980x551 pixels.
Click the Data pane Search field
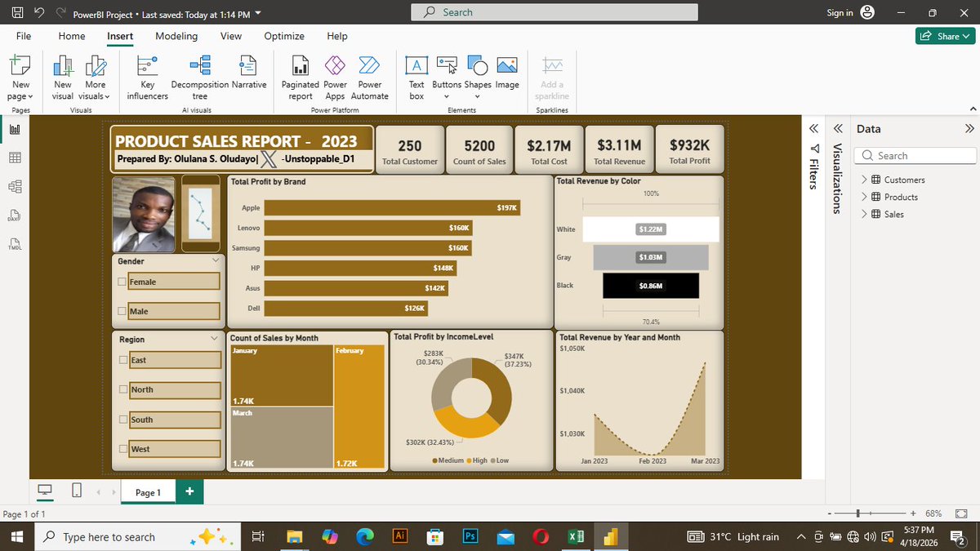915,155
